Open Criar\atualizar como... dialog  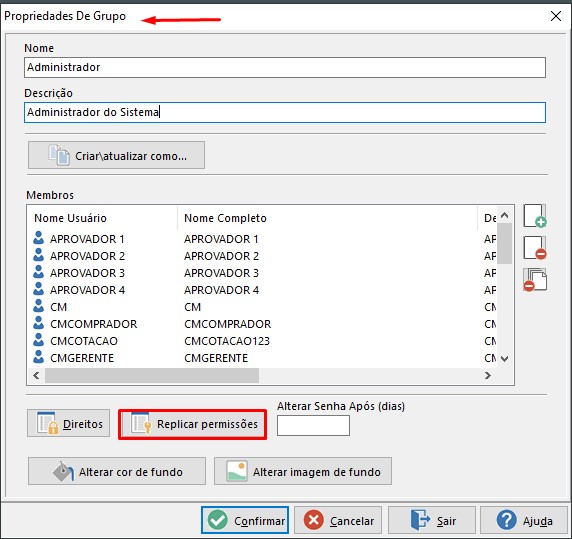[116, 155]
